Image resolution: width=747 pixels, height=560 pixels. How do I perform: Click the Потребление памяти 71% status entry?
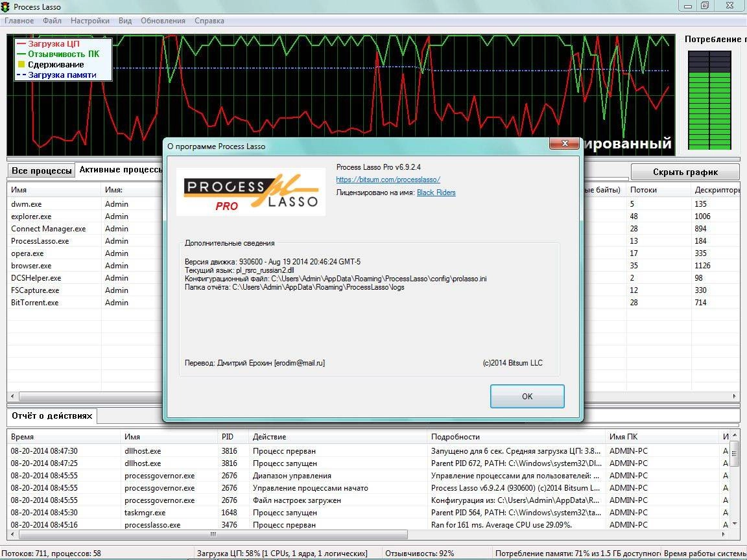(x=577, y=554)
